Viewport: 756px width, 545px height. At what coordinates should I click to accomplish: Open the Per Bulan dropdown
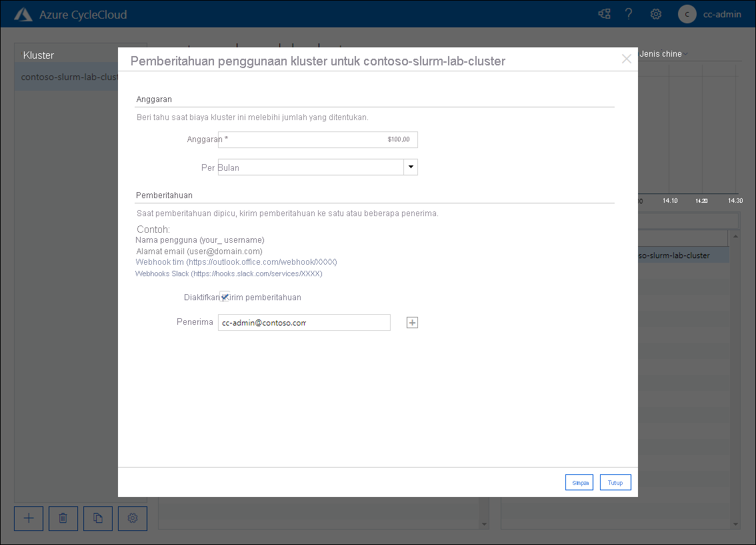[x=411, y=167]
